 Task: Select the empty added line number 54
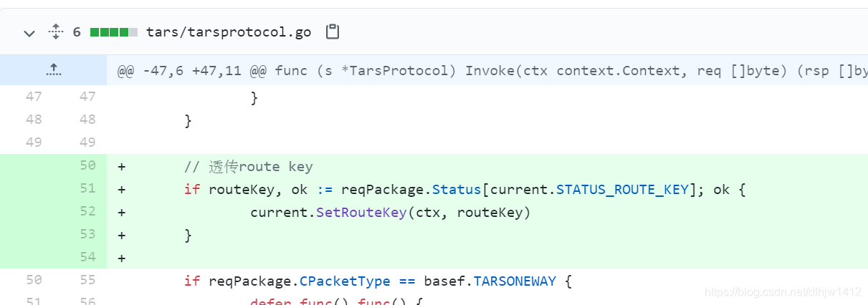point(87,257)
